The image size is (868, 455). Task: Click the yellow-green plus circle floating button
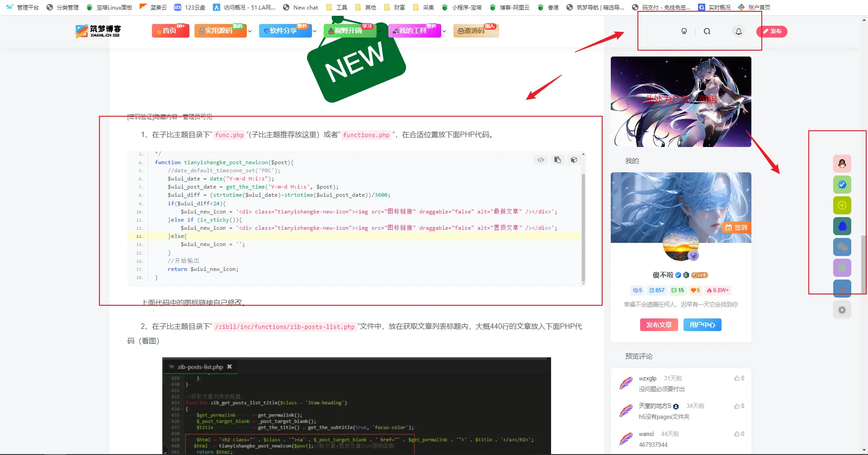pyautogui.click(x=842, y=205)
